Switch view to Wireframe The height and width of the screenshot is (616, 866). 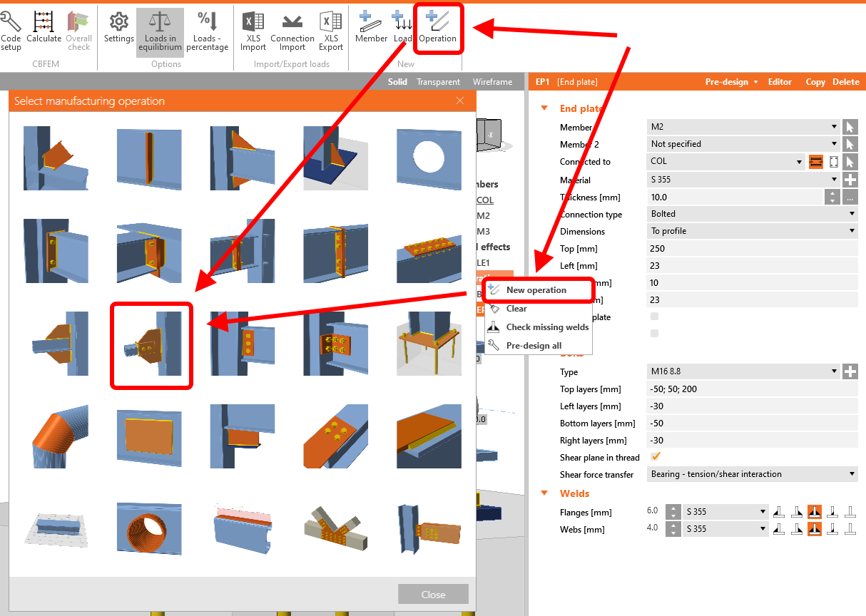click(x=492, y=82)
